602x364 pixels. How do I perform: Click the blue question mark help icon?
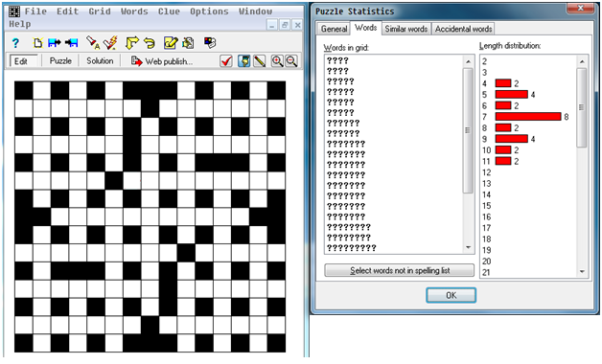tap(15, 42)
